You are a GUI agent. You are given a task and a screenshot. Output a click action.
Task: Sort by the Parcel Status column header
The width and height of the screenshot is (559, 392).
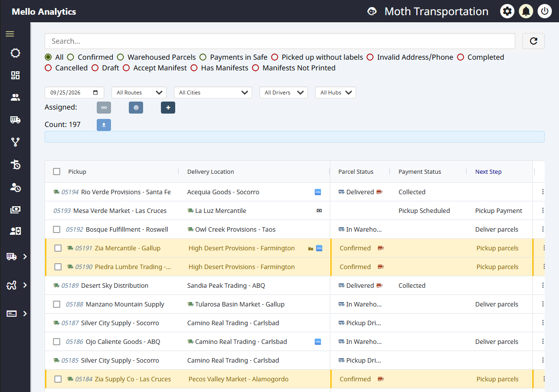click(x=356, y=171)
